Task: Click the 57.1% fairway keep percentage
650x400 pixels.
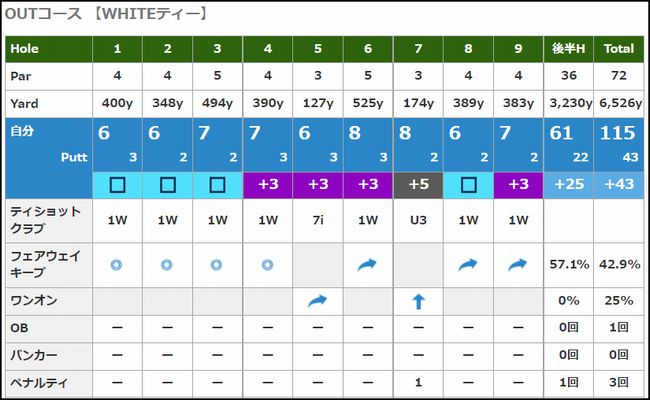Action: (569, 264)
